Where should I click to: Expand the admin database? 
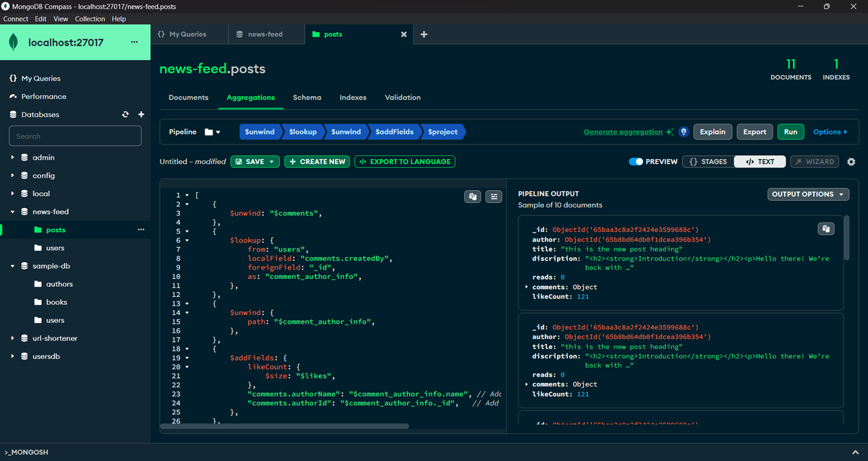point(12,158)
